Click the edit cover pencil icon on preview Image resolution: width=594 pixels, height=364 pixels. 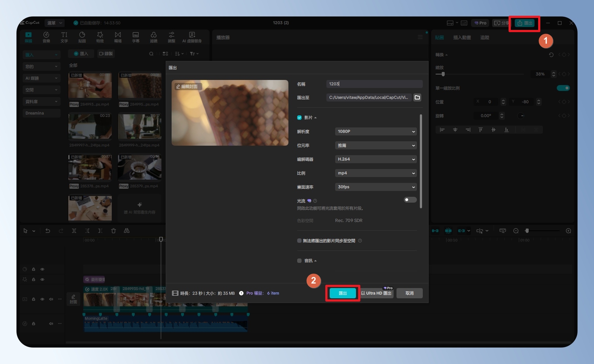pos(178,87)
